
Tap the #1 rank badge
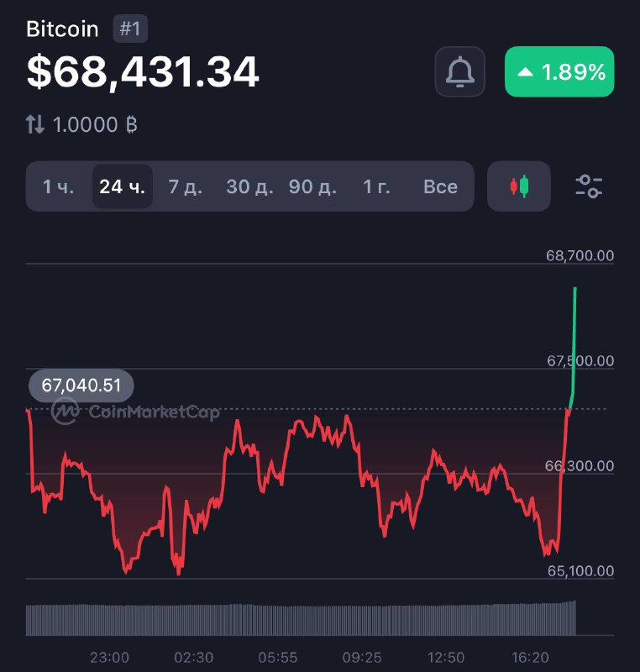[x=130, y=29]
